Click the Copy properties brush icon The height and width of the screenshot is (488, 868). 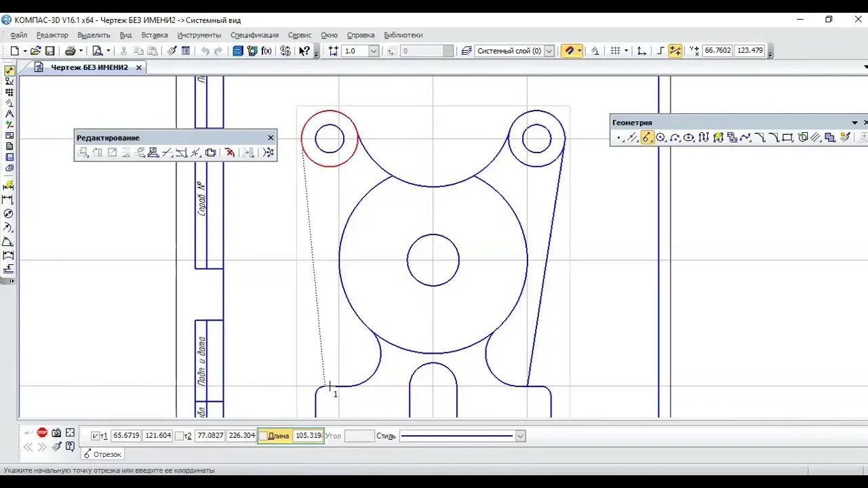[x=172, y=51]
